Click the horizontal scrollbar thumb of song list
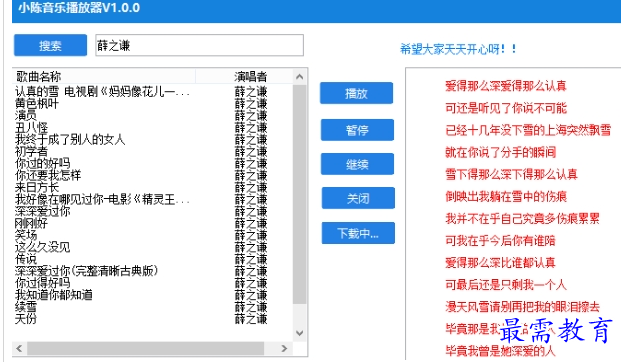Viewport: 621px width, 362px height. click(145, 349)
